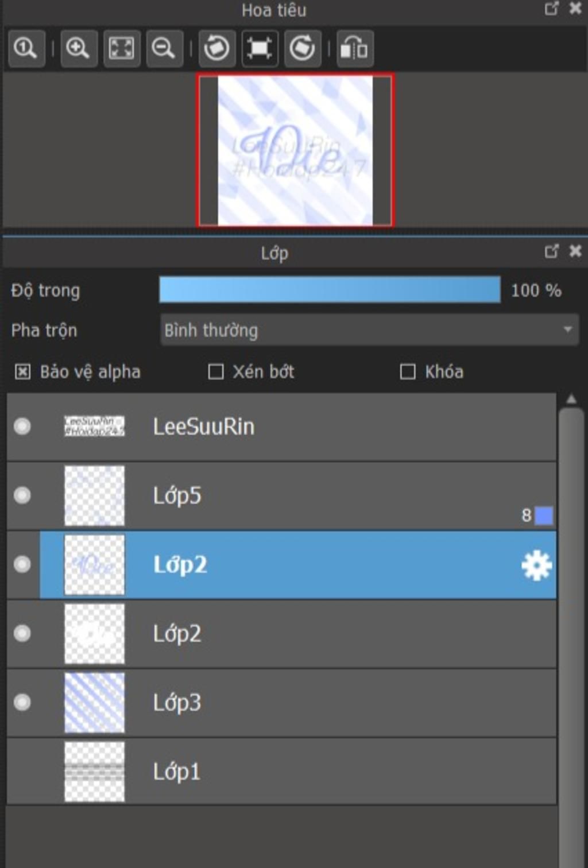
Task: Rotate the canvas view to the left
Action: coord(216,48)
